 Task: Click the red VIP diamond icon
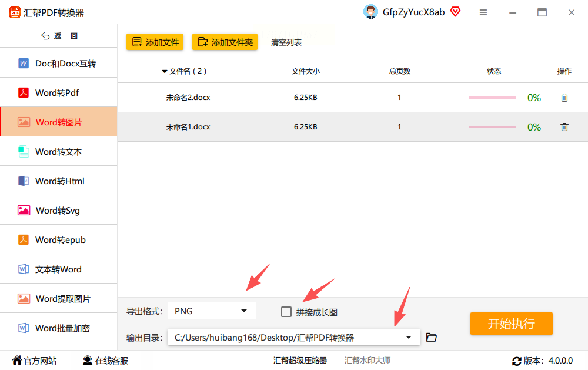455,12
